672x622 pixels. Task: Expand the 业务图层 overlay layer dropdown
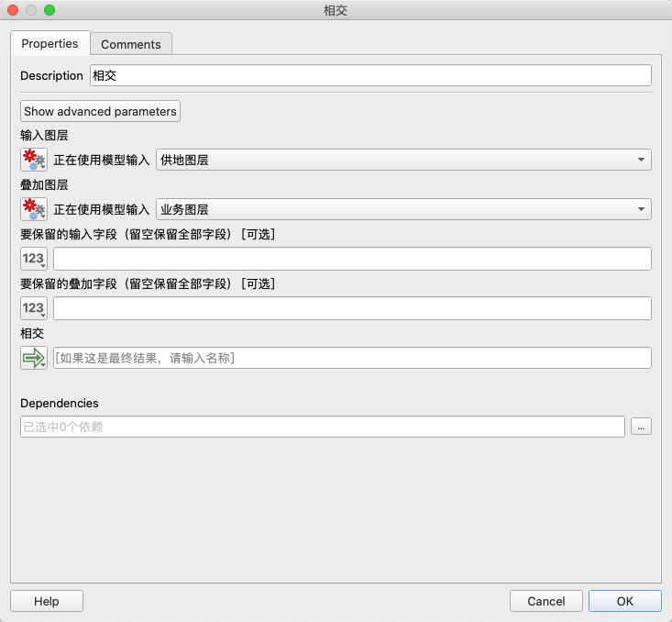403,209
